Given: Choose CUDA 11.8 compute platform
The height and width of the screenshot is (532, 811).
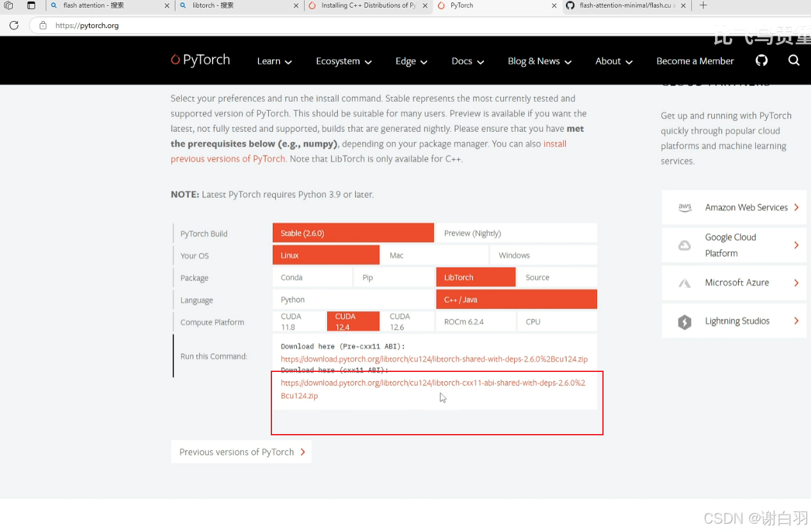Looking at the screenshot, I should pos(299,321).
